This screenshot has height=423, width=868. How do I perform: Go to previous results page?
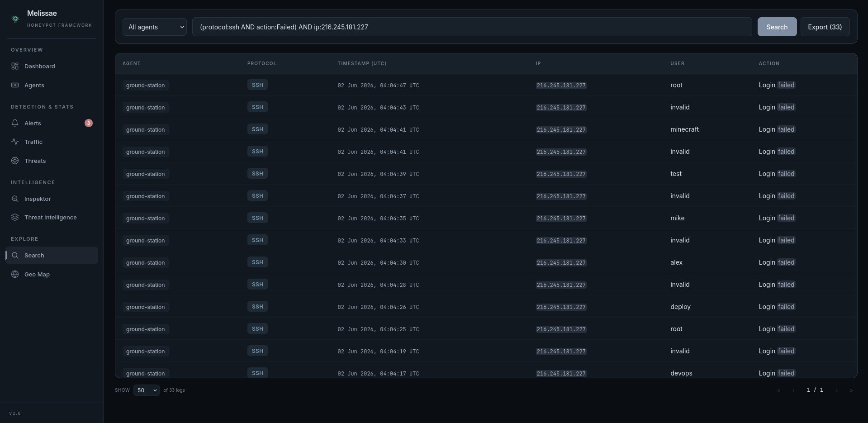pos(793,390)
